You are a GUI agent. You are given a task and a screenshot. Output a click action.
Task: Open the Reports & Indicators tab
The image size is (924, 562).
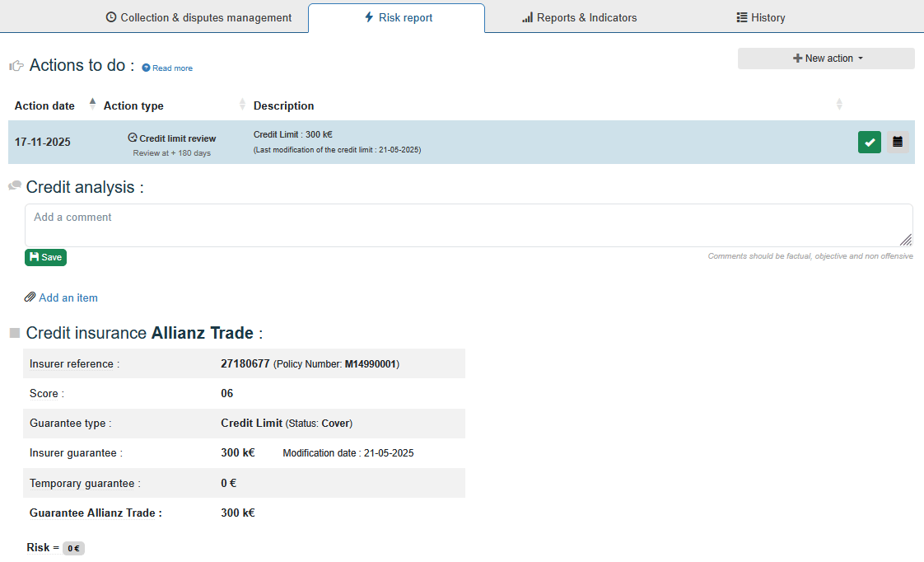(579, 17)
